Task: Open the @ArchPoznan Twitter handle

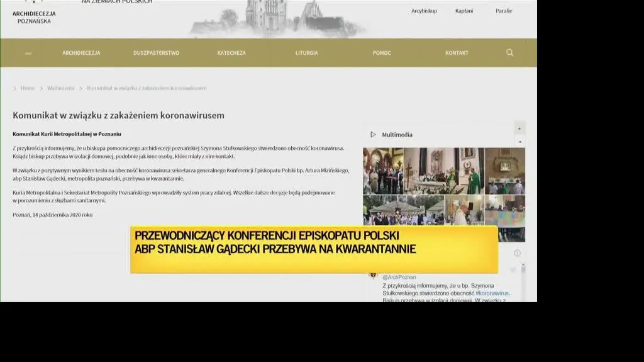Action: pyautogui.click(x=399, y=277)
